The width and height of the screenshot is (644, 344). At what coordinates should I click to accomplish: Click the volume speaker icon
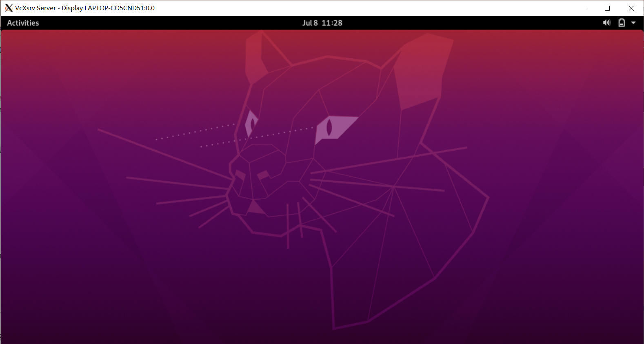point(607,23)
